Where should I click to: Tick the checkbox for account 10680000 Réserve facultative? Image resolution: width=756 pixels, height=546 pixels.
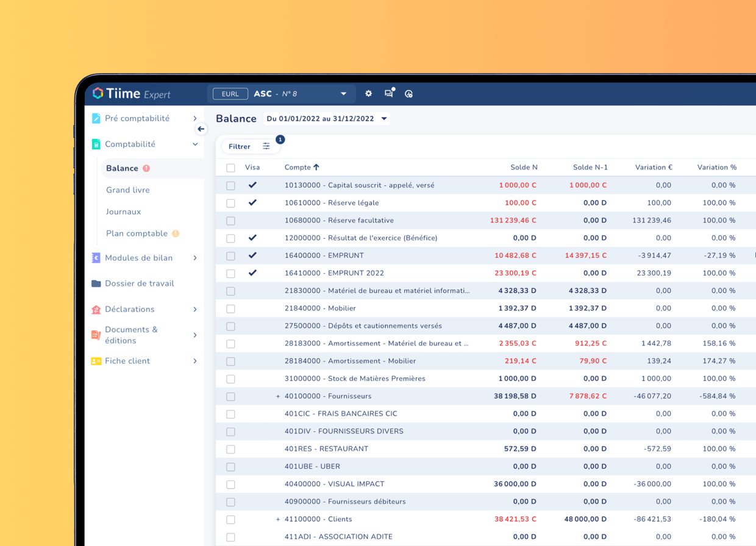[230, 220]
